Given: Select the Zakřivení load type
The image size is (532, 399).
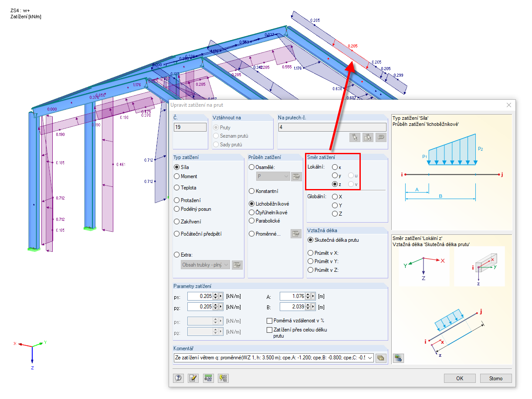Looking at the screenshot, I should pyautogui.click(x=176, y=222).
